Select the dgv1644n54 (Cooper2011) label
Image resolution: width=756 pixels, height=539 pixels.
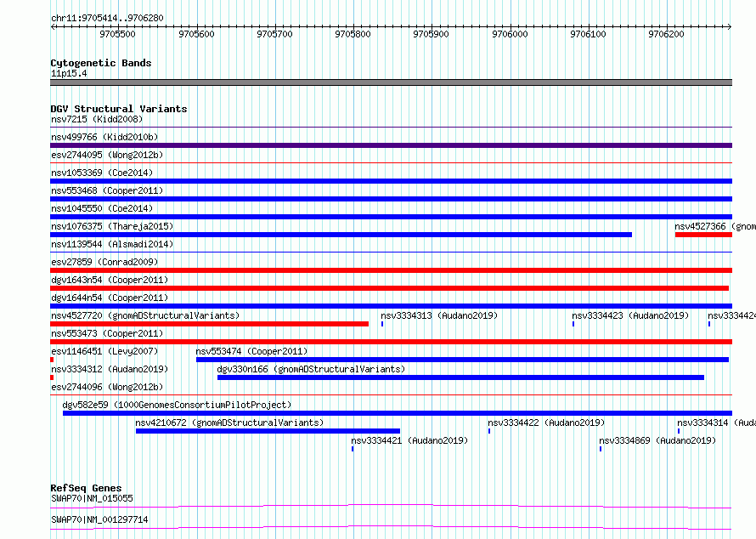110,298
